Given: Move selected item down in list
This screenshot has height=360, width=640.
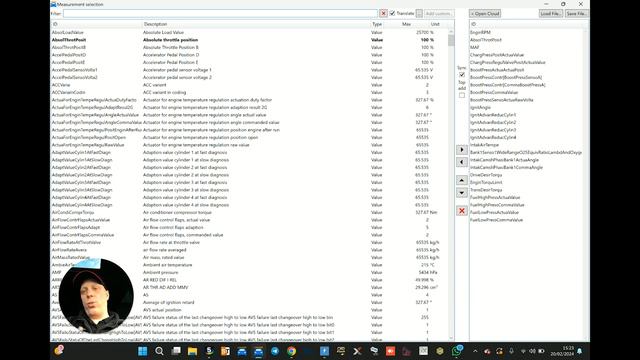Looking at the screenshot, I should point(462,192).
